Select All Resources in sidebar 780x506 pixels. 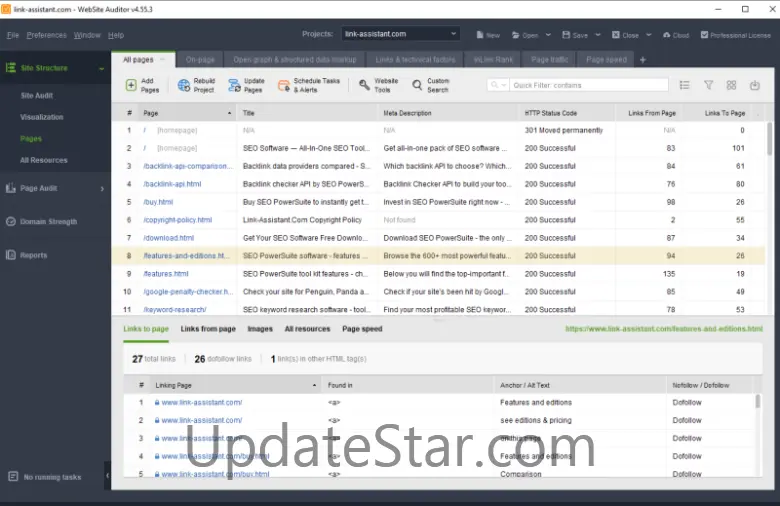[44, 160]
